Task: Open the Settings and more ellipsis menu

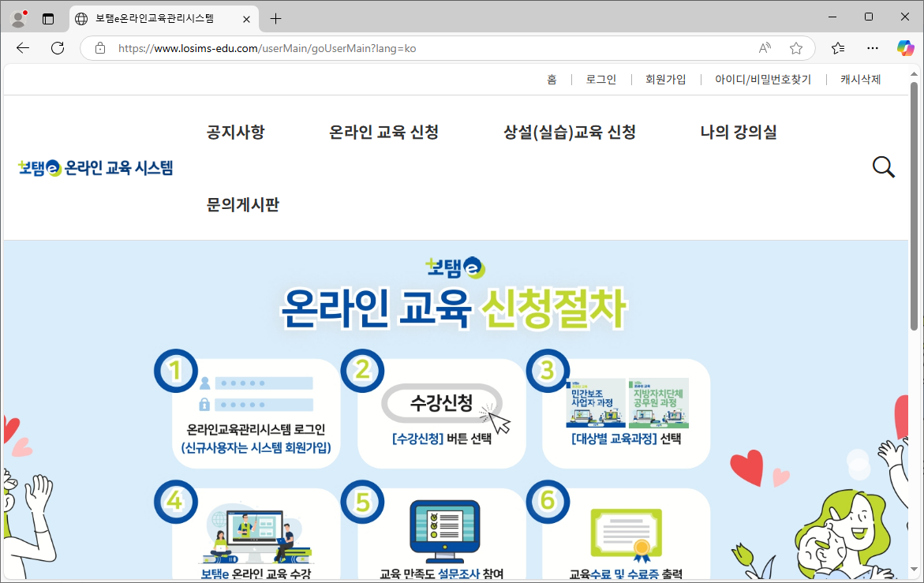Action: click(x=872, y=47)
